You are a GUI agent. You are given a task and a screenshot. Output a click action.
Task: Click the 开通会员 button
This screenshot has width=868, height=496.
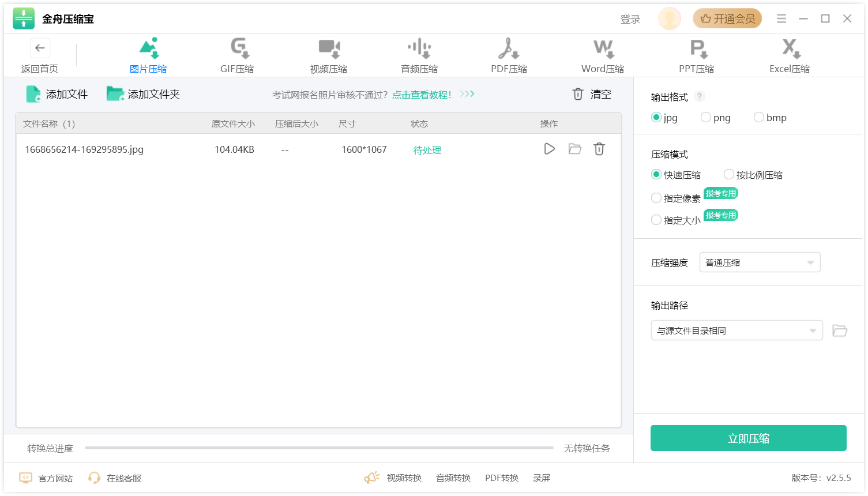point(727,18)
